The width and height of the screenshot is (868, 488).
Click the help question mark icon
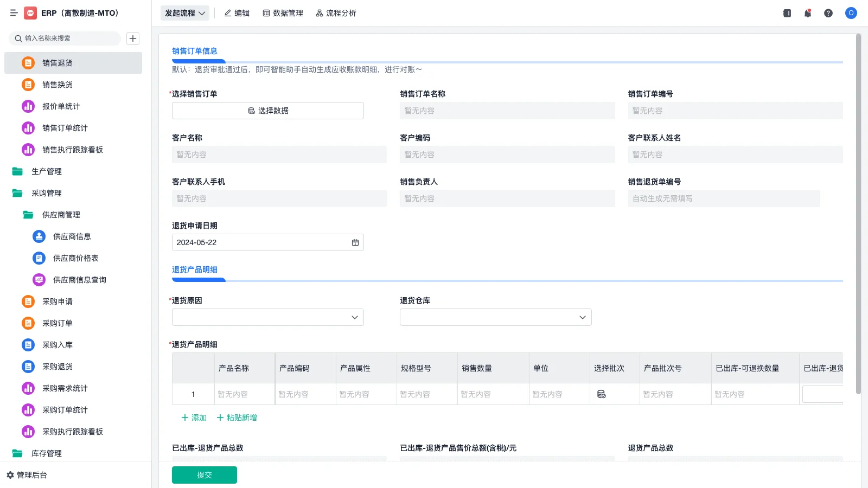pos(828,13)
